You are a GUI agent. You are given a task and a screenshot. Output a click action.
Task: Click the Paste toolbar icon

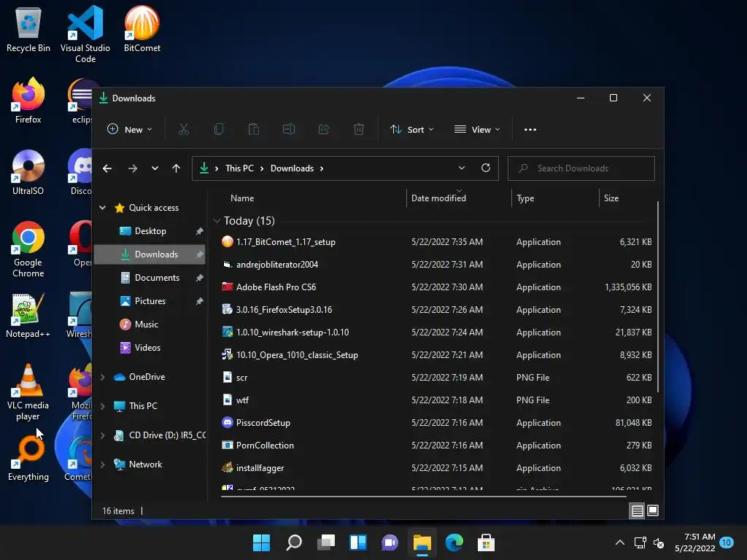coord(253,130)
